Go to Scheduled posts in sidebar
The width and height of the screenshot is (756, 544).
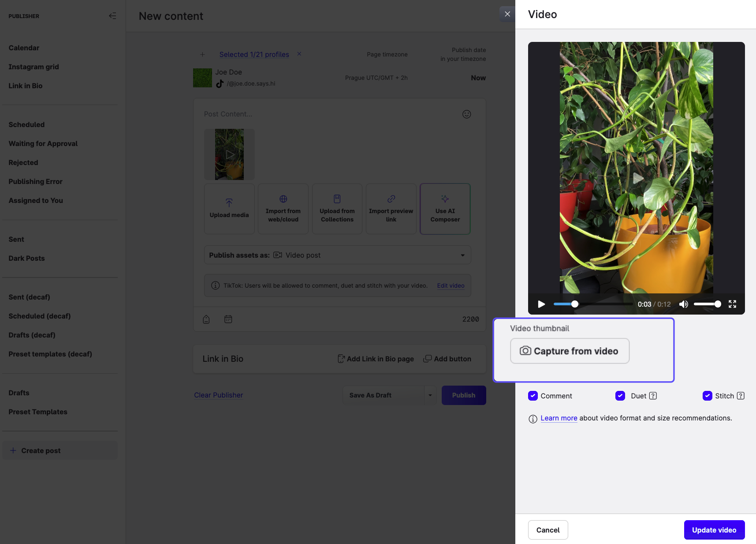26,124
